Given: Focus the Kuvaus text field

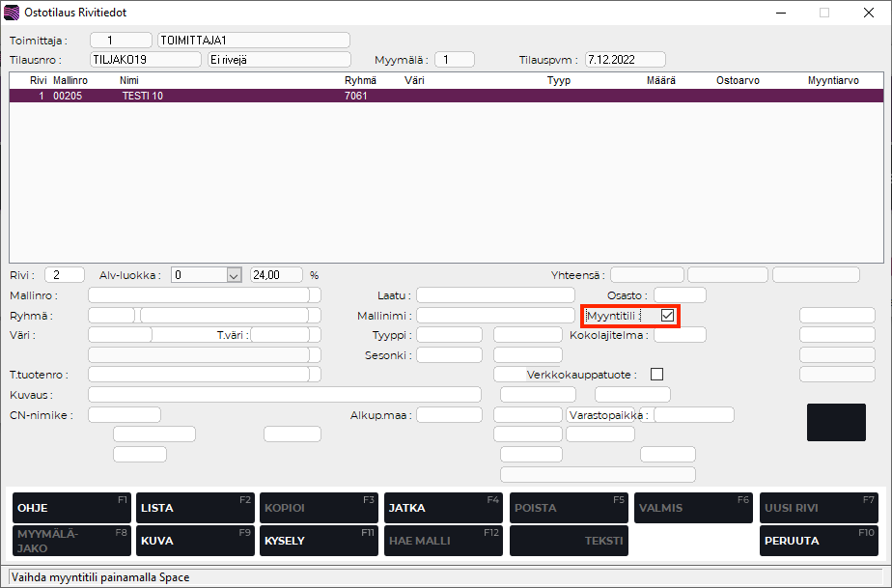Looking at the screenshot, I should coord(284,394).
